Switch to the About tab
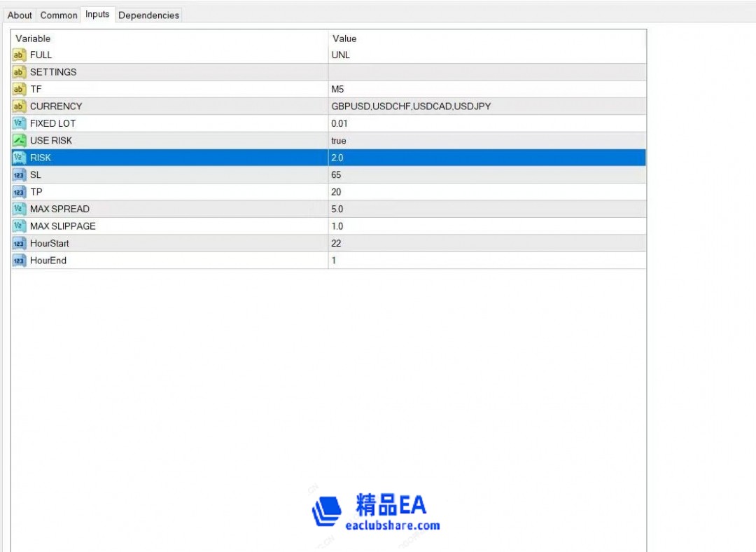This screenshot has width=756, height=552. point(20,15)
